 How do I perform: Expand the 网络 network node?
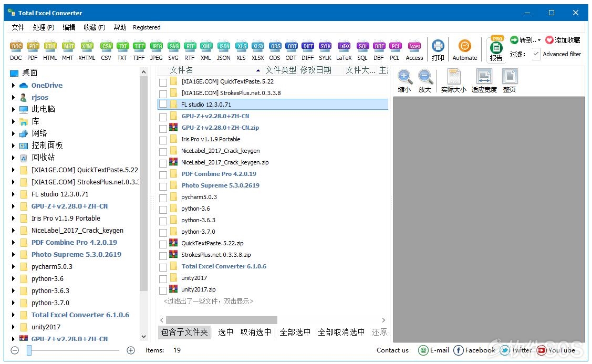pyautogui.click(x=14, y=133)
